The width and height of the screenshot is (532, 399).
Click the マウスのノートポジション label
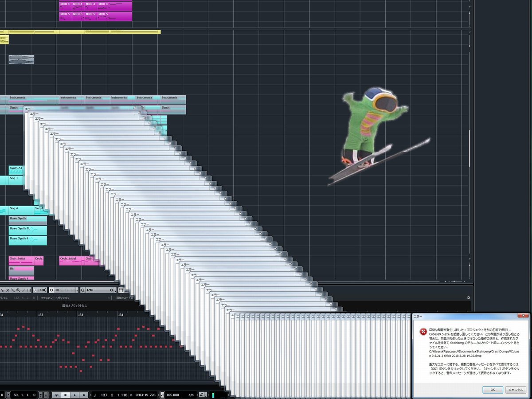coord(55,298)
